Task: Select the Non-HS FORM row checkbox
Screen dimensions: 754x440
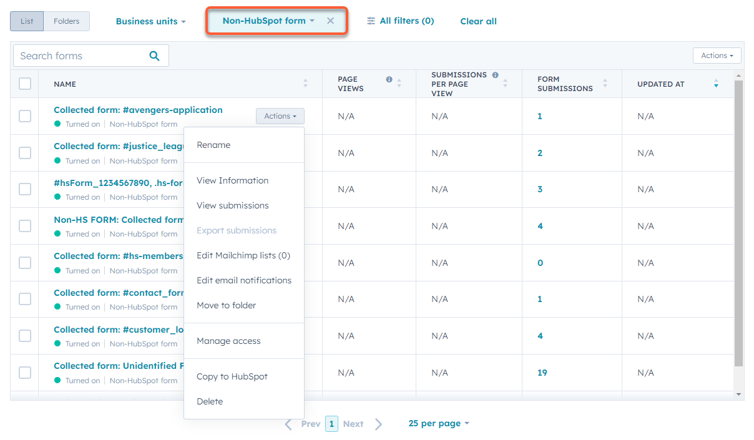Action: [x=25, y=226]
